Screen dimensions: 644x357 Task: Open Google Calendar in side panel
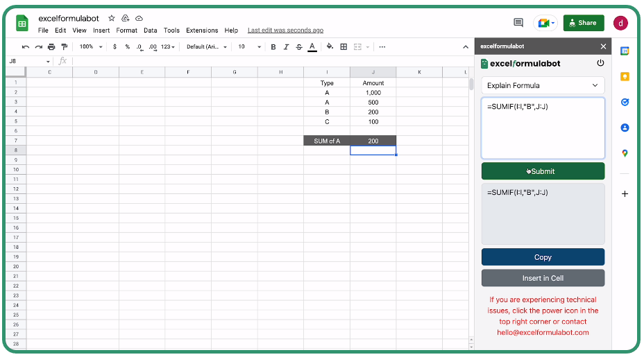625,51
